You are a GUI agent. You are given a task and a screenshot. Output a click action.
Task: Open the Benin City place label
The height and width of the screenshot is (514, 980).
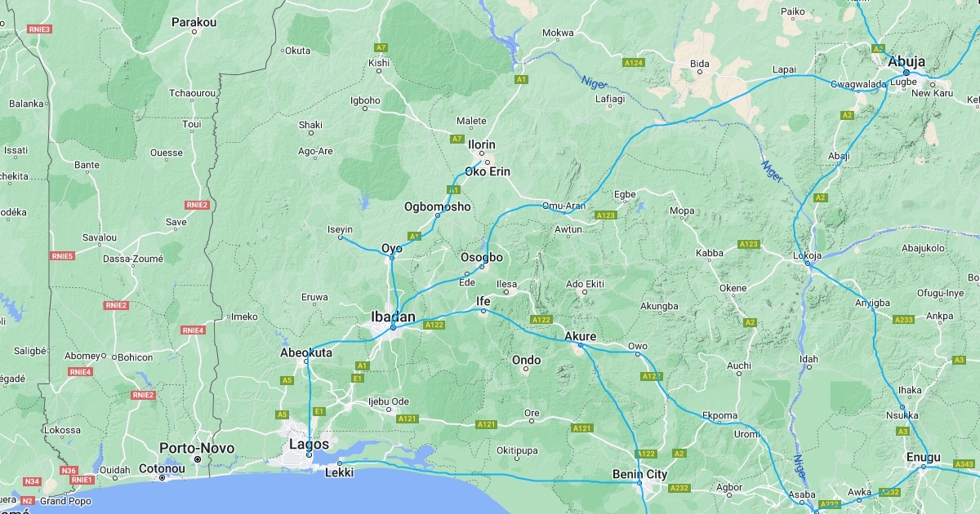pos(640,474)
